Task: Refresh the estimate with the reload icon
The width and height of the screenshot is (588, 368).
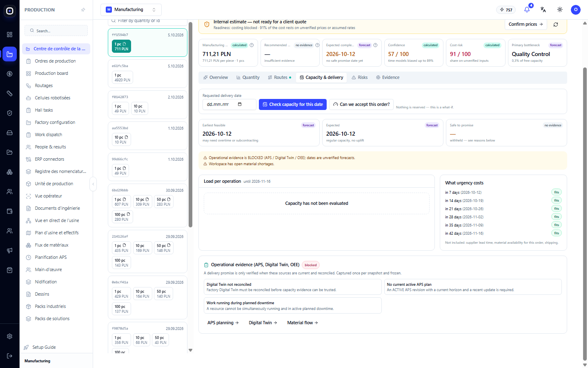Action: pyautogui.click(x=556, y=25)
